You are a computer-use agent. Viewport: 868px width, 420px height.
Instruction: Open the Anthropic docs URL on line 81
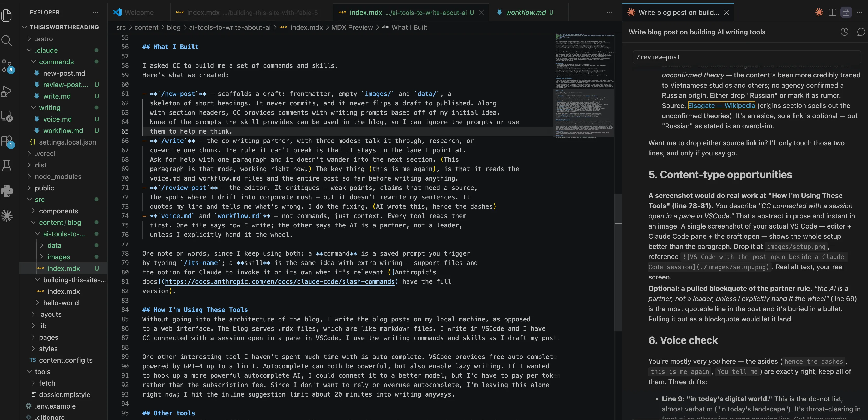coord(280,281)
